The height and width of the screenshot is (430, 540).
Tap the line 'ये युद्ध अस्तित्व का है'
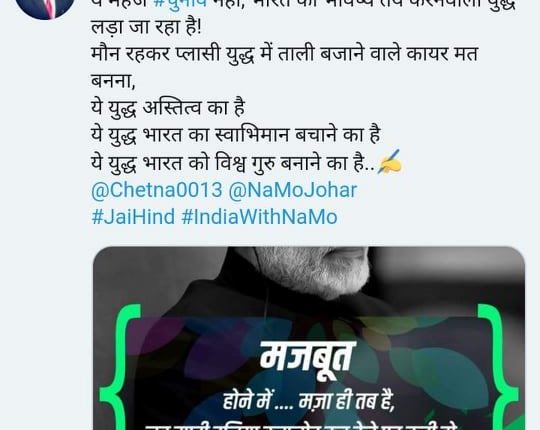(x=168, y=107)
